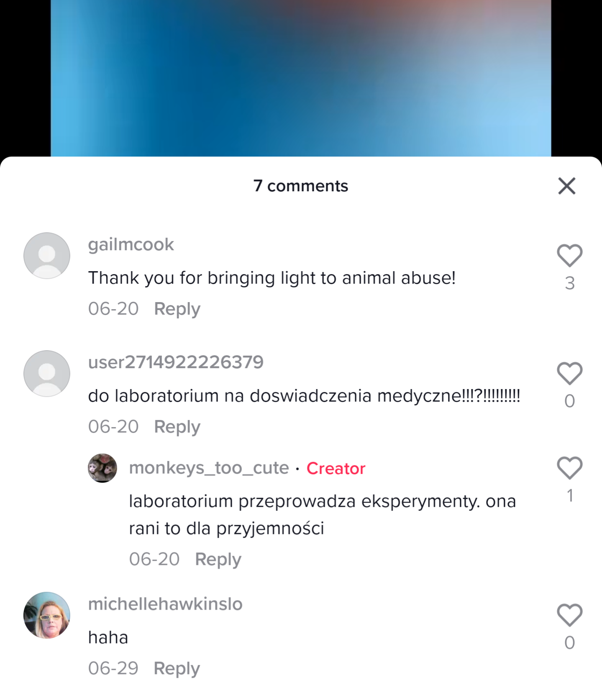Like gailmcook's comment with heart icon

coord(569,255)
